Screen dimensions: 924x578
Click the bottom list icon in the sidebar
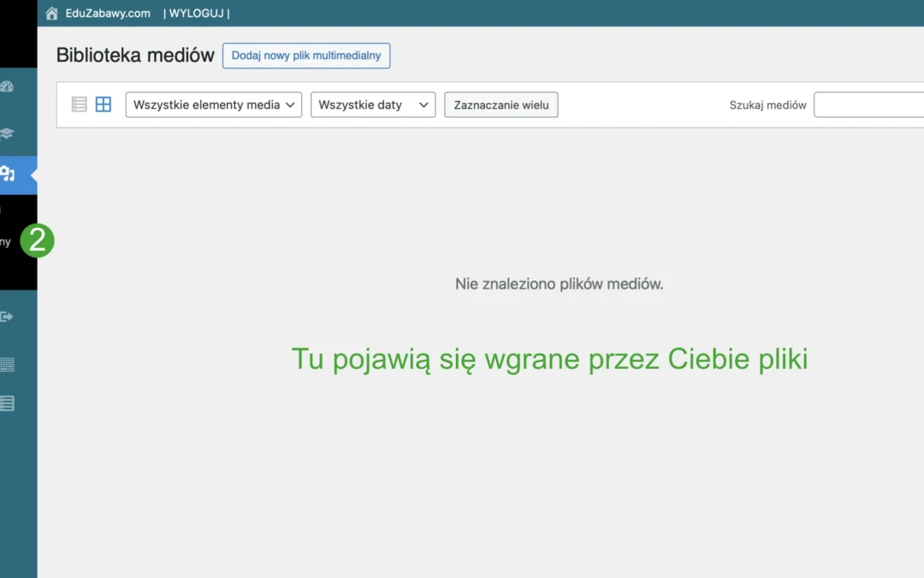pyautogui.click(x=8, y=402)
